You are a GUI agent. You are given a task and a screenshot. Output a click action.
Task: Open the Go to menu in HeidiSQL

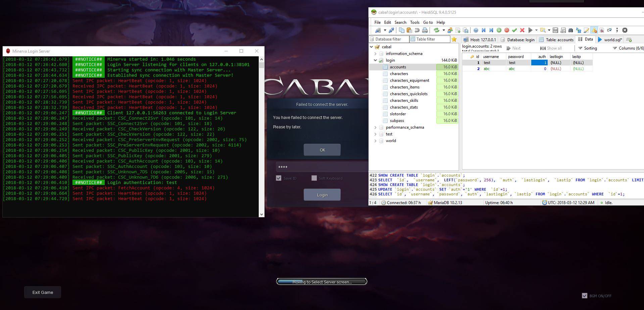tap(428, 22)
